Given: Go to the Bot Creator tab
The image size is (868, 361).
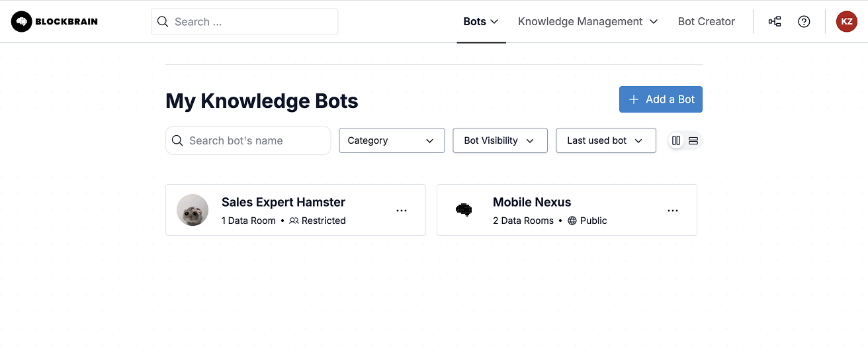Looking at the screenshot, I should (706, 22).
